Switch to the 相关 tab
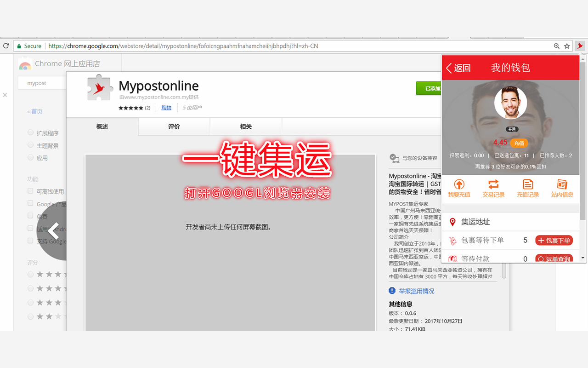This screenshot has height=368, width=588. coord(246,126)
